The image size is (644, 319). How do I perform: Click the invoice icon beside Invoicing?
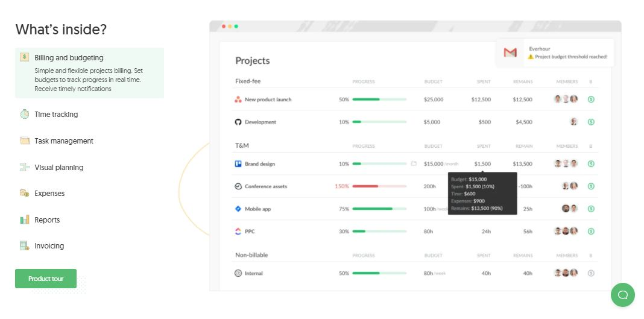pos(25,245)
